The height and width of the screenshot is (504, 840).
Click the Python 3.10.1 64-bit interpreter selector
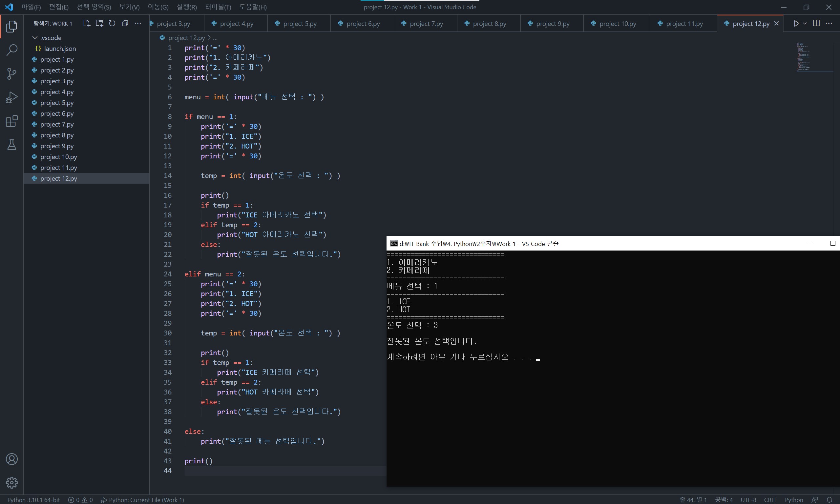34,500
